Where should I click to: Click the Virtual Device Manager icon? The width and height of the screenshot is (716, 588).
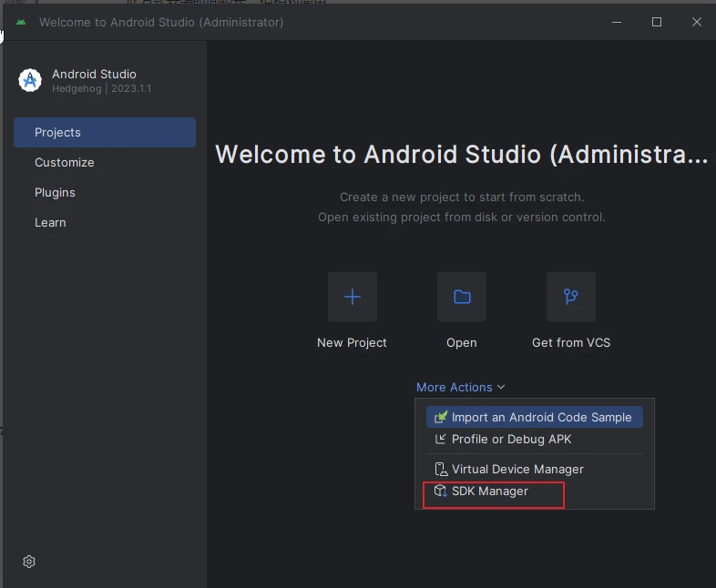coord(441,469)
